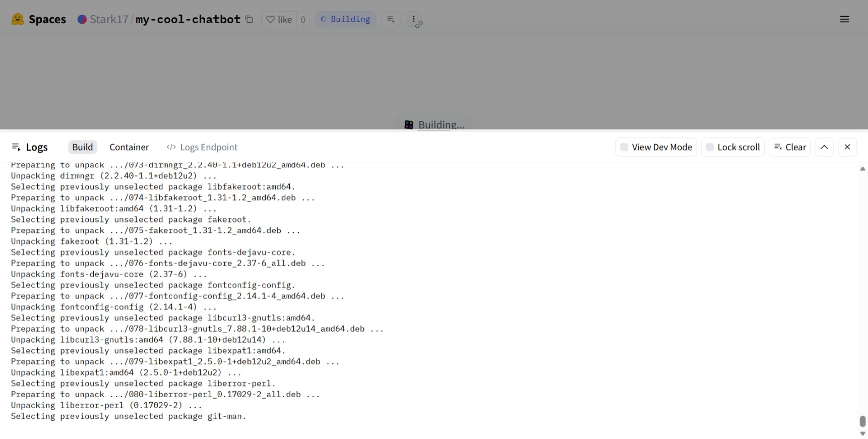Open the hamburger navigation menu
This screenshot has width=868, height=439.
coord(845,19)
